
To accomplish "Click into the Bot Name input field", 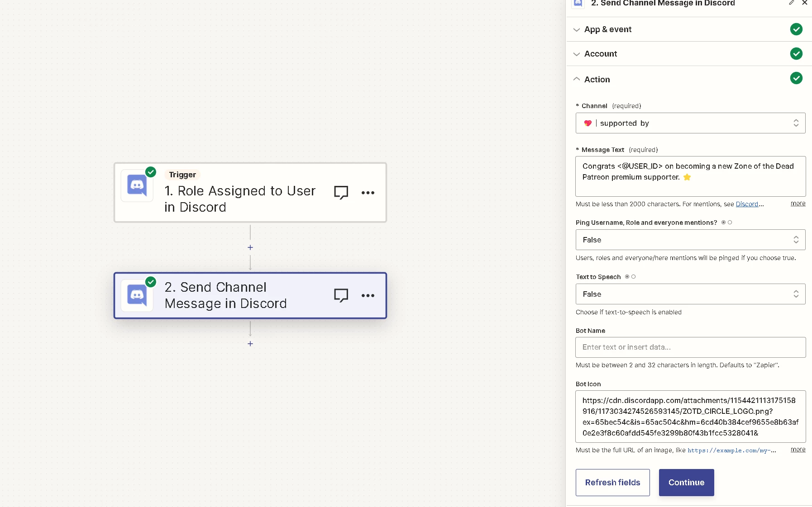I will pos(690,347).
